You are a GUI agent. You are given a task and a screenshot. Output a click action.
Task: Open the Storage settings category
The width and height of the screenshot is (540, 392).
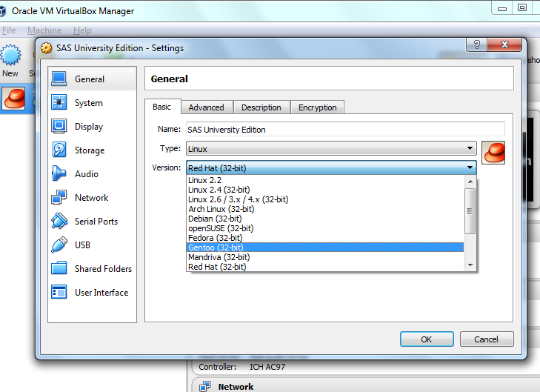click(x=93, y=150)
